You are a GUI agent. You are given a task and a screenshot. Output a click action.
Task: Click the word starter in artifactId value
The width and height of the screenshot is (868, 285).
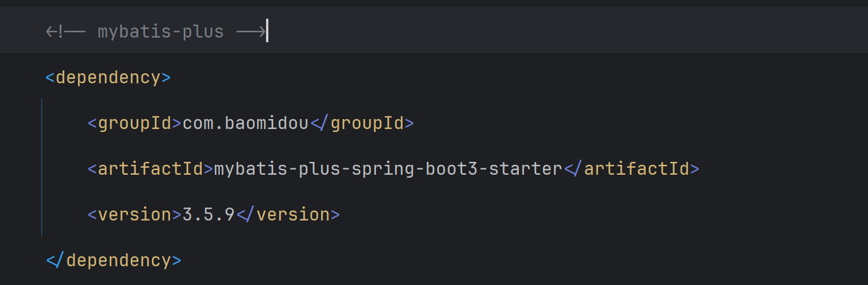(526, 169)
